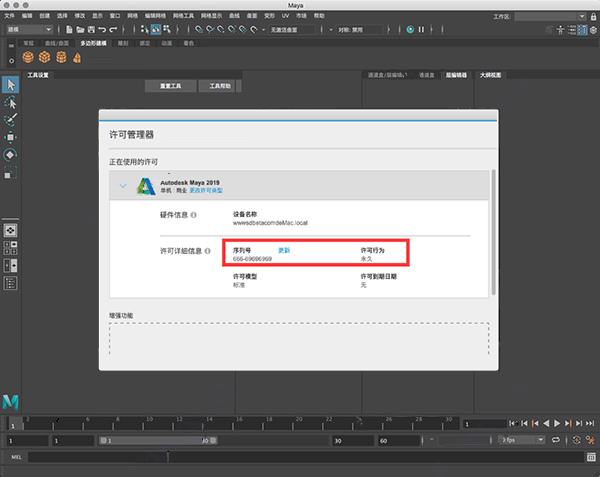600x477 pixels.
Task: Click the 更改许可类型 link
Action: pyautogui.click(x=206, y=190)
